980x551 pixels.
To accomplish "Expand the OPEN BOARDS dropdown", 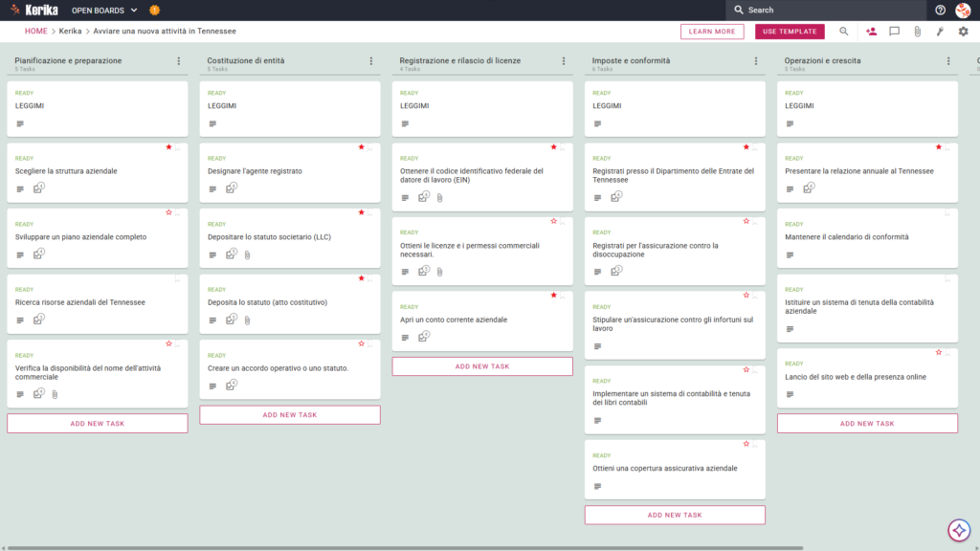I will pyautogui.click(x=104, y=10).
